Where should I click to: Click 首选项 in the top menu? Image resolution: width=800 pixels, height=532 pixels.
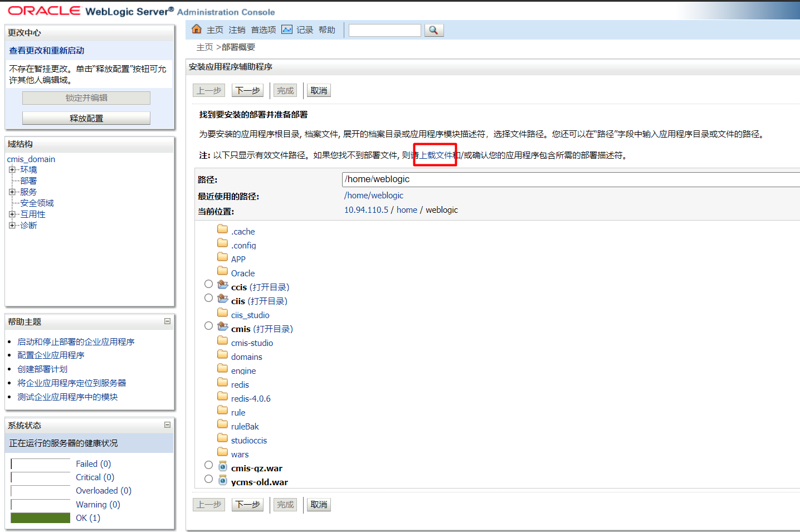point(263,30)
